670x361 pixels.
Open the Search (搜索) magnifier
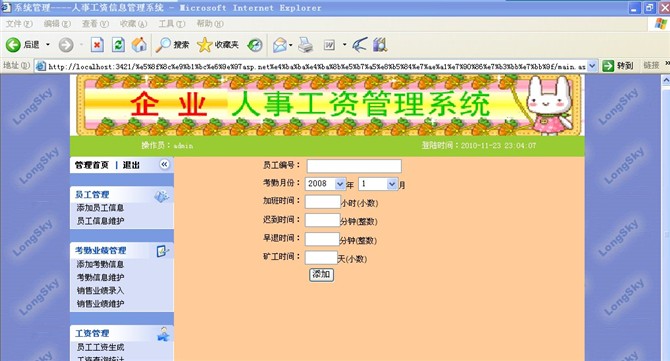pos(172,44)
